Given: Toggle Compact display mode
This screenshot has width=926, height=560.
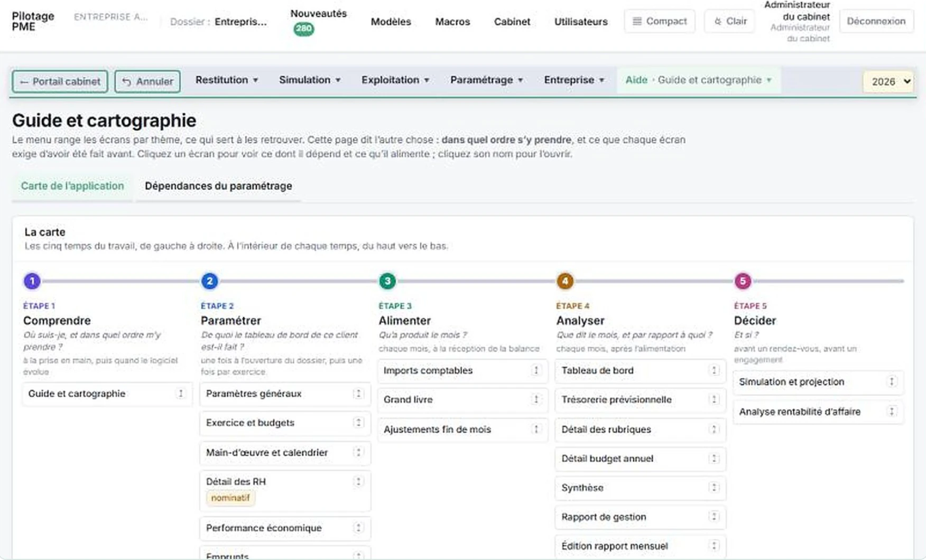Looking at the screenshot, I should pyautogui.click(x=660, y=21).
